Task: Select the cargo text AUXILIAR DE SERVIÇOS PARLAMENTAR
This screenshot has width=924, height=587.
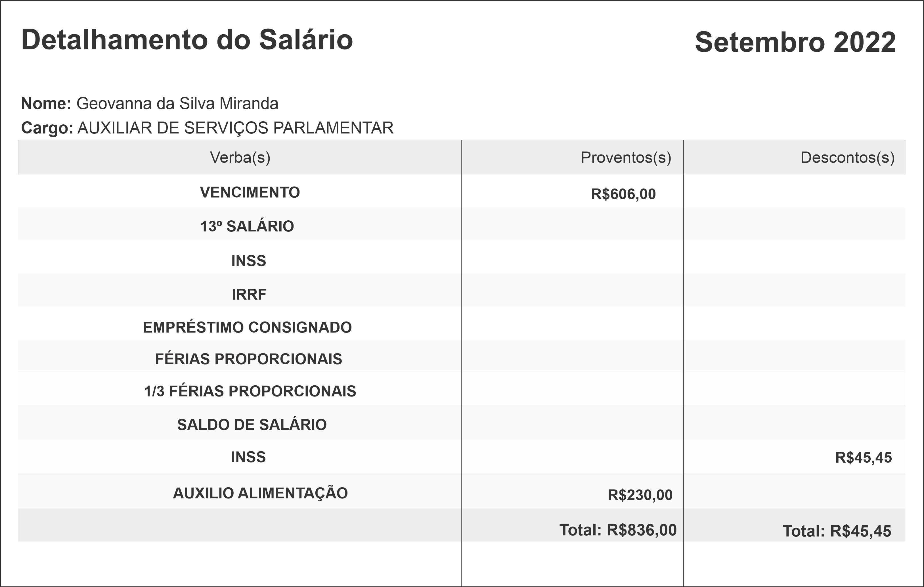Action: click(235, 128)
